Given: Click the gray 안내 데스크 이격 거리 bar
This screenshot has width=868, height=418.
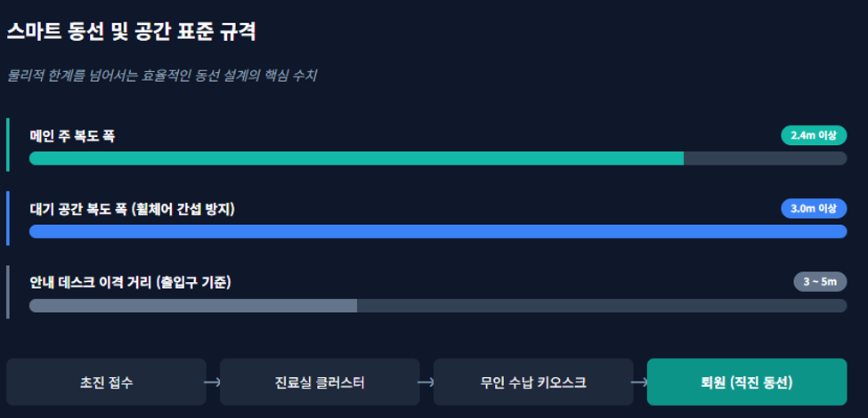Looking at the screenshot, I should [193, 306].
